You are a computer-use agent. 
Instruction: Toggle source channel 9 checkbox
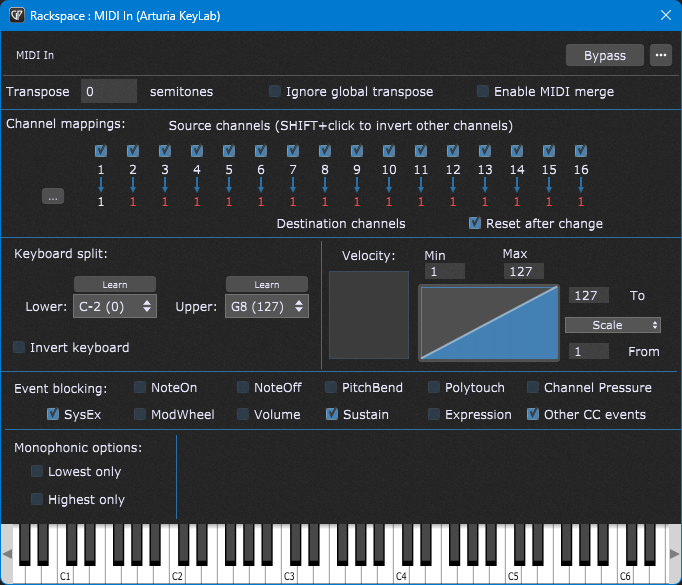click(x=357, y=150)
